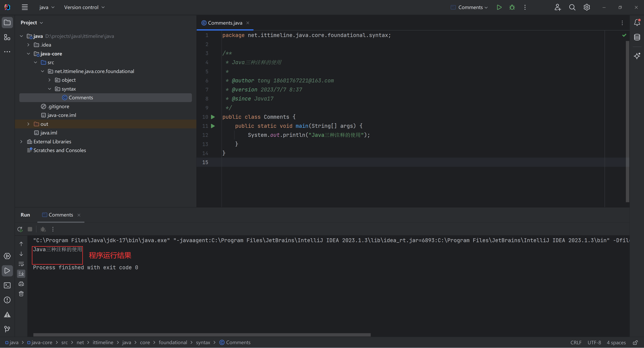The width and height of the screenshot is (644, 348).
Task: Expand External Libraries node
Action: [21, 142]
